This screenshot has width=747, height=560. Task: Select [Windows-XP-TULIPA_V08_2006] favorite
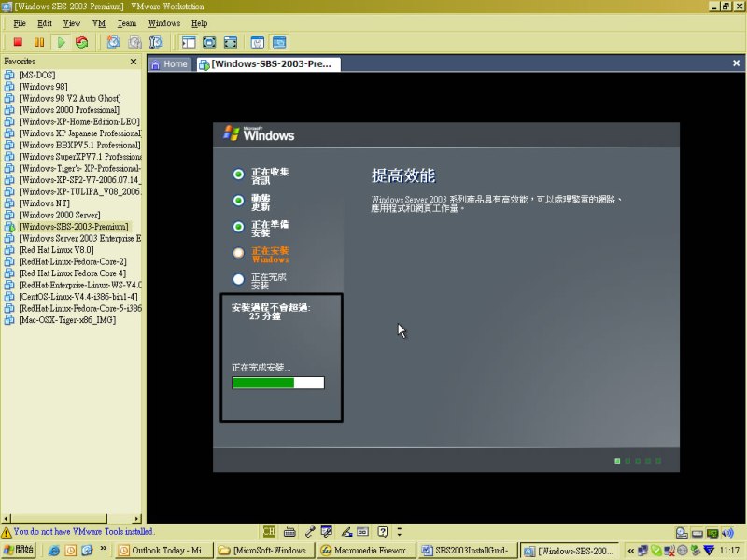79,191
